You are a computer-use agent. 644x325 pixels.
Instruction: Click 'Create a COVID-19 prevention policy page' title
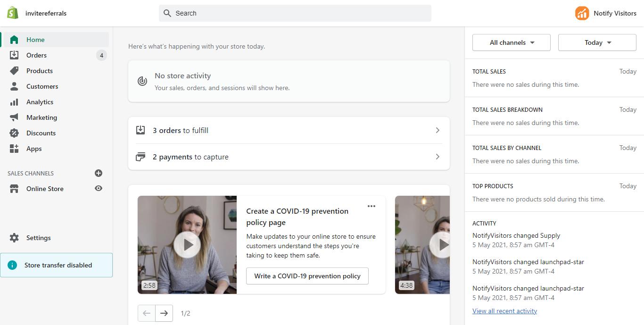(297, 217)
